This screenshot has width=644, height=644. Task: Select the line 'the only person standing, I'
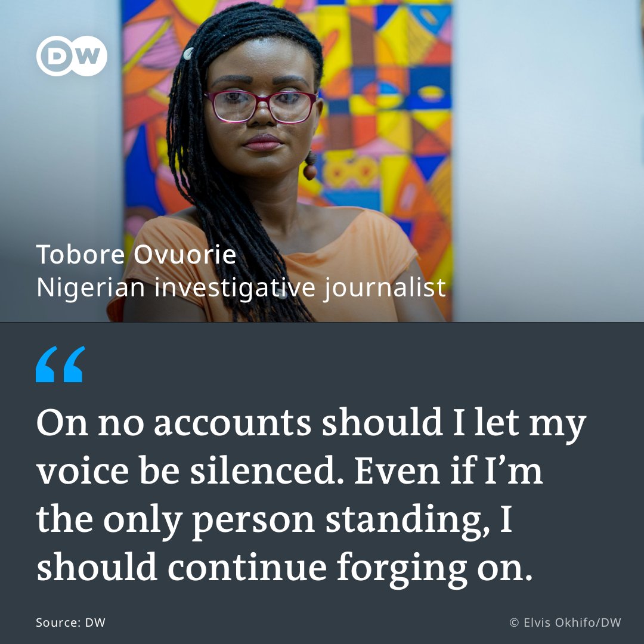click(274, 520)
